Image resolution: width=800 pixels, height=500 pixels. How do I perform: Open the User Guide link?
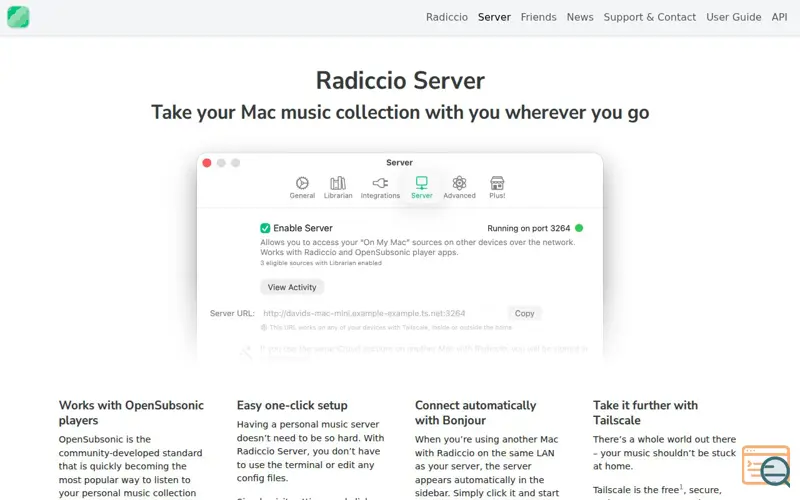[x=733, y=17]
